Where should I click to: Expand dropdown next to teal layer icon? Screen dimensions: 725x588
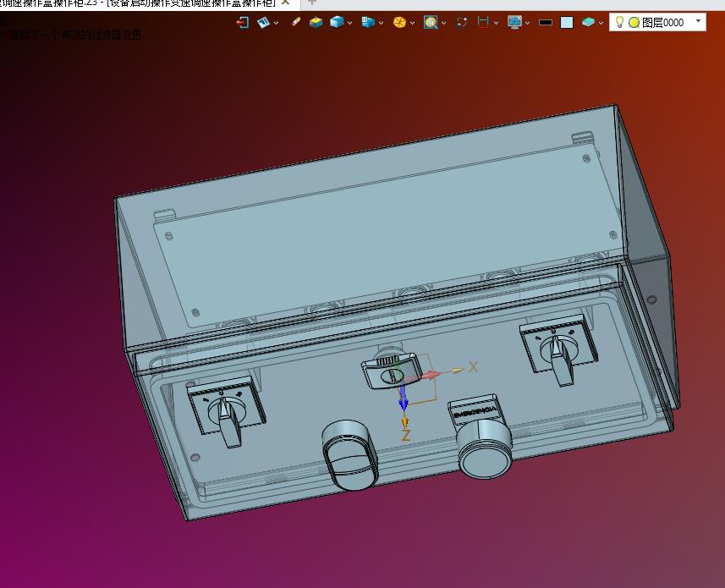click(x=601, y=23)
